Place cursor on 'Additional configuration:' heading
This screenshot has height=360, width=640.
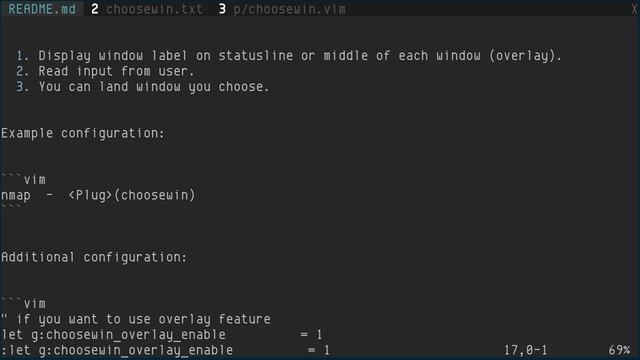[x=94, y=257]
